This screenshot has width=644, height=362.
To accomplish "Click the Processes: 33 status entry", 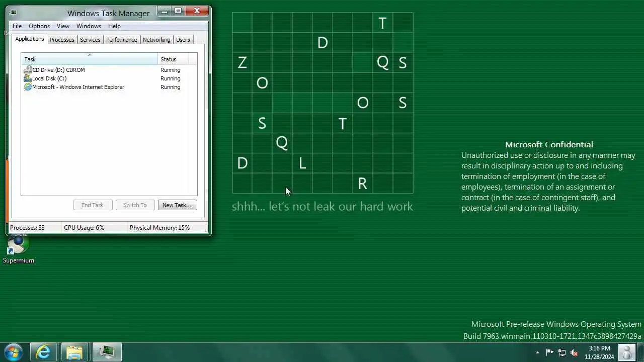I will 27,228.
